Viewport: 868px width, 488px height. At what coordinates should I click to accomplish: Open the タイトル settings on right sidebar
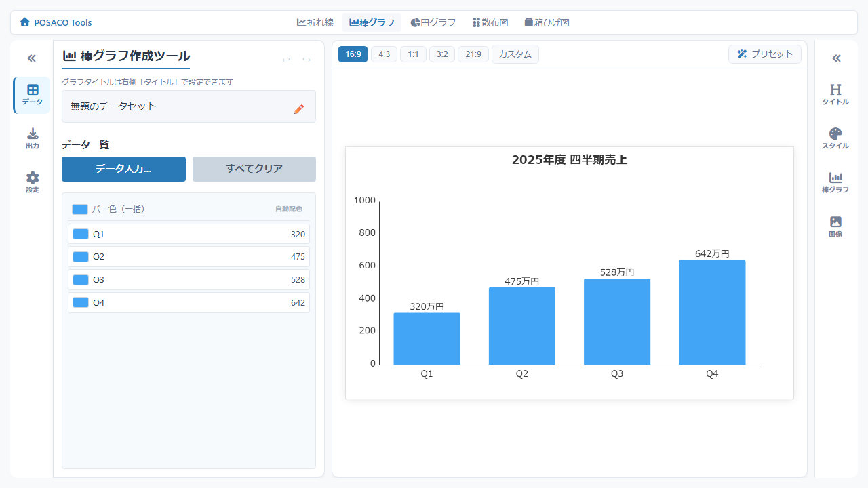point(835,95)
